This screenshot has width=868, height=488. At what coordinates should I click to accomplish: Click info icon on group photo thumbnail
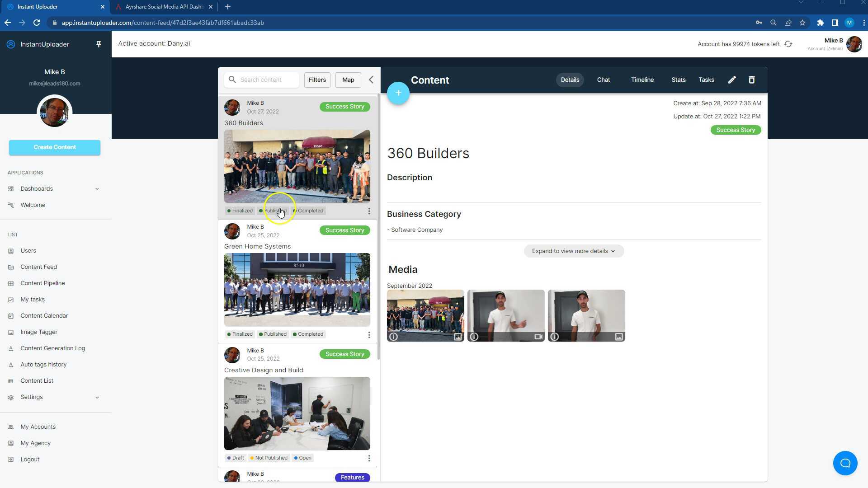(x=393, y=337)
